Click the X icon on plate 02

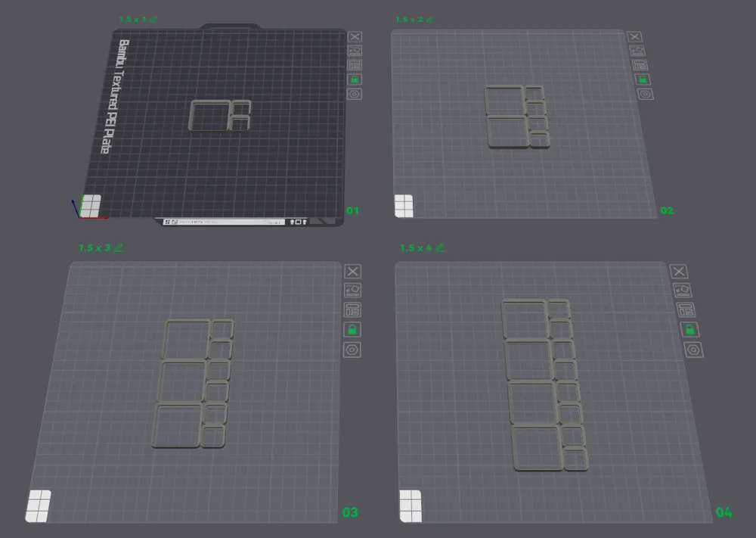tap(635, 36)
